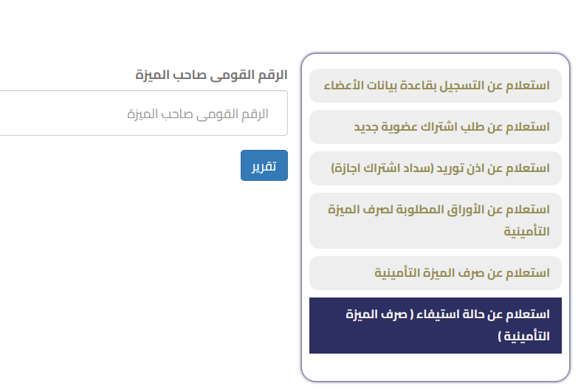Viewport: 581px width, 392px height.
Task: Click the الرقم القومى صاحب الميزة label
Action: (211, 75)
